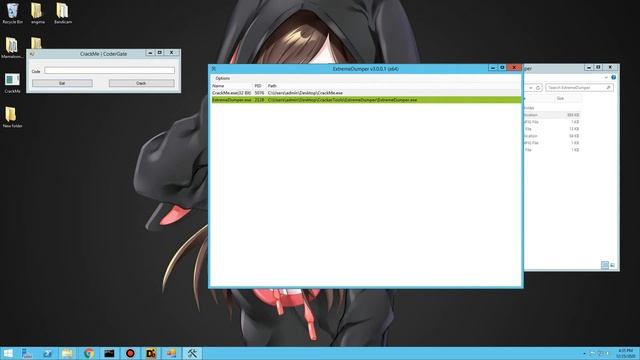Select the highlighted ExtremeDumper.exe process row
640x360 pixels.
point(366,100)
